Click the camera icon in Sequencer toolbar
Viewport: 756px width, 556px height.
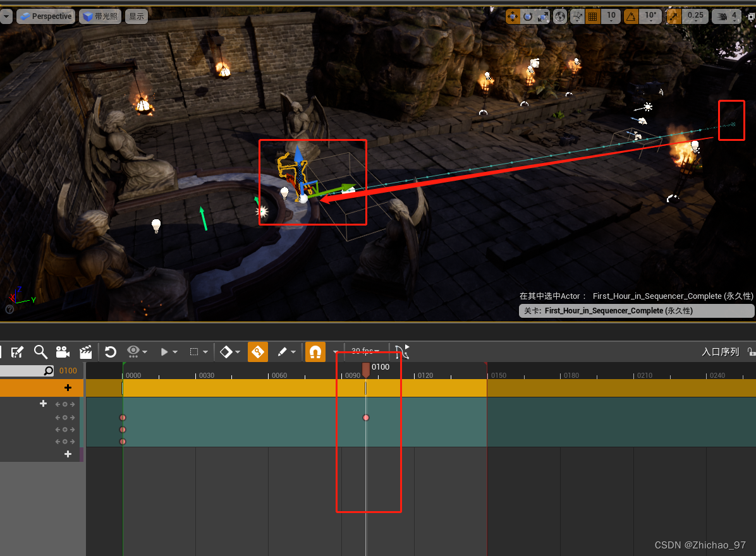63,352
